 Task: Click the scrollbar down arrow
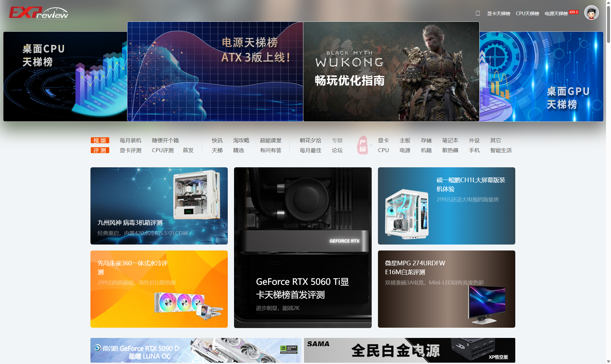tap(608, 361)
